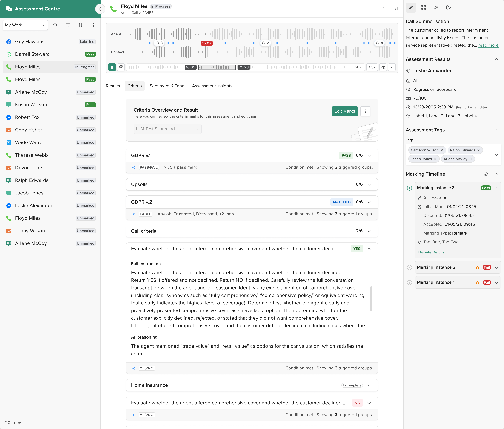Open work list more options menu
The image size is (504, 429).
[x=93, y=25]
